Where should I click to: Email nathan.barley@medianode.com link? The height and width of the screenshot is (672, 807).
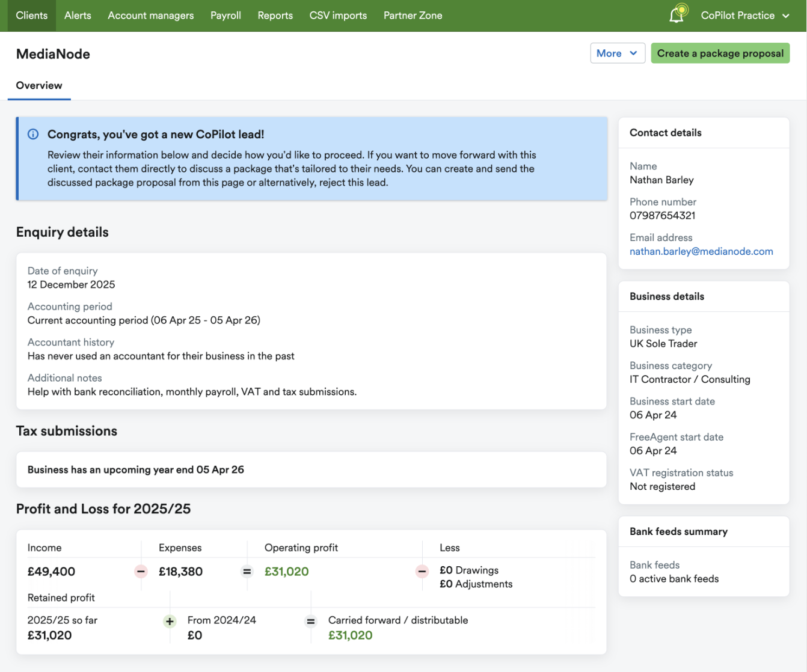click(701, 251)
